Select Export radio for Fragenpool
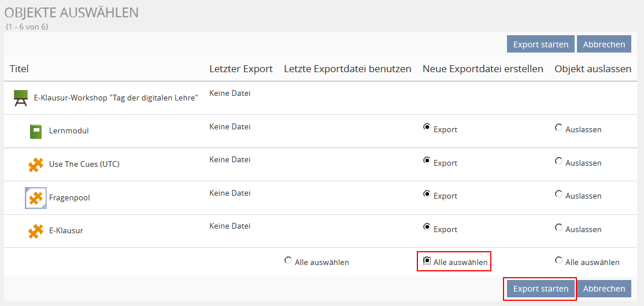The width and height of the screenshot is (644, 306). [427, 194]
